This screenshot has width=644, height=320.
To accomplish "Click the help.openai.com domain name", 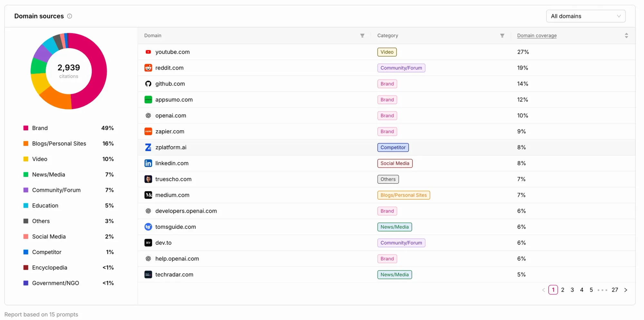I will 177,259.
